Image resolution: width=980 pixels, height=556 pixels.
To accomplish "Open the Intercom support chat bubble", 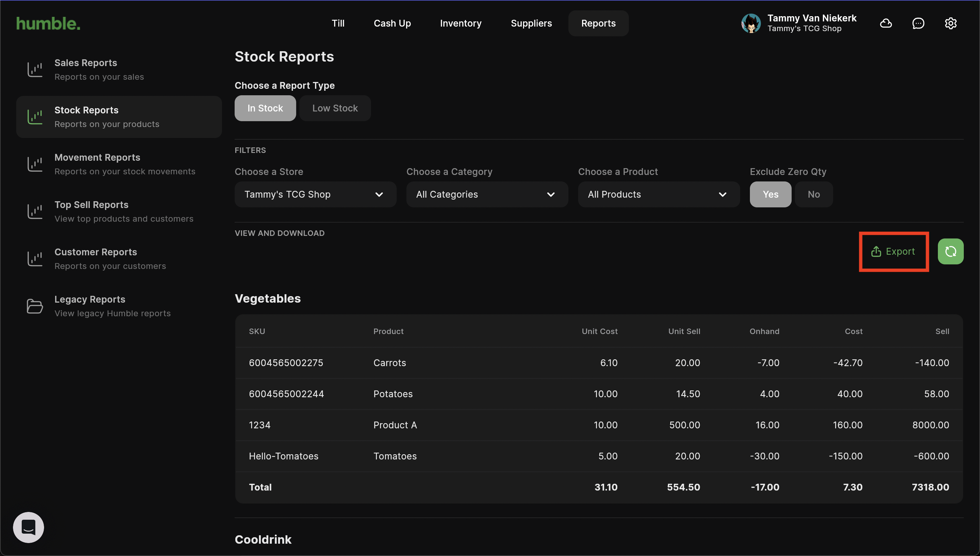I will click(x=29, y=527).
